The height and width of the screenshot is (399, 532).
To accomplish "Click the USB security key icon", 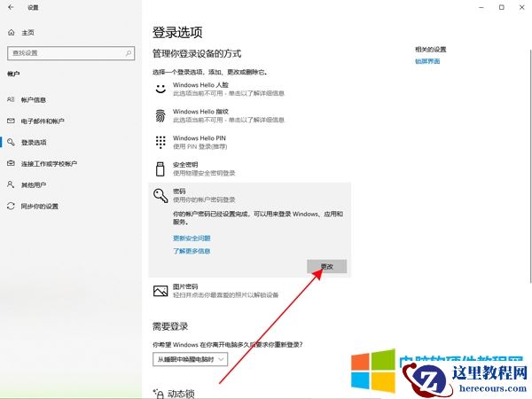I will tap(160, 169).
